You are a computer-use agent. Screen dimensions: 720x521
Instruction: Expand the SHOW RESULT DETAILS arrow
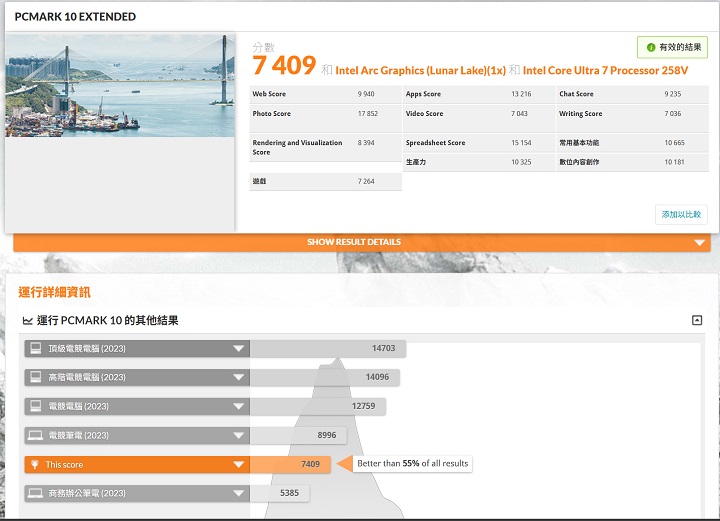[700, 242]
